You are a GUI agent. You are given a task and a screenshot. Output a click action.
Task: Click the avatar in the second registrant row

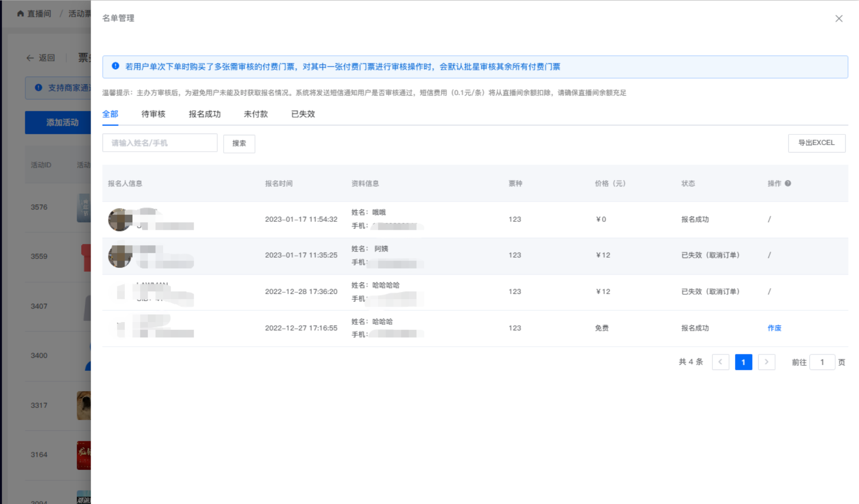coord(120,256)
